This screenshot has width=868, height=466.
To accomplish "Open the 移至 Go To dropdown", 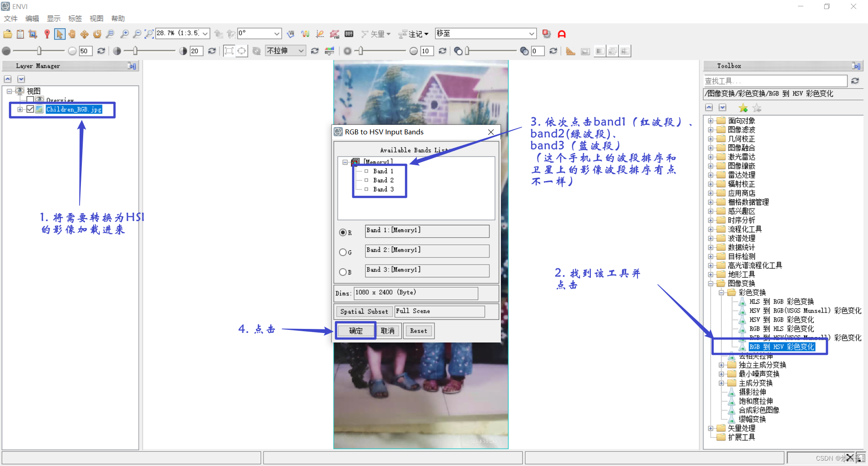I will pos(532,34).
